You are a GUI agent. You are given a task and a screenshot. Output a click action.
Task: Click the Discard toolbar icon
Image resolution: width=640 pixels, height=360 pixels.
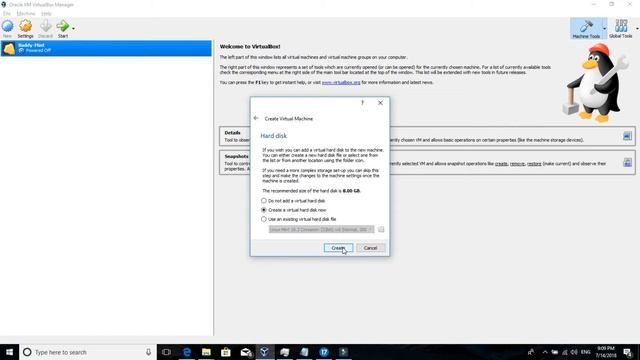[45, 28]
